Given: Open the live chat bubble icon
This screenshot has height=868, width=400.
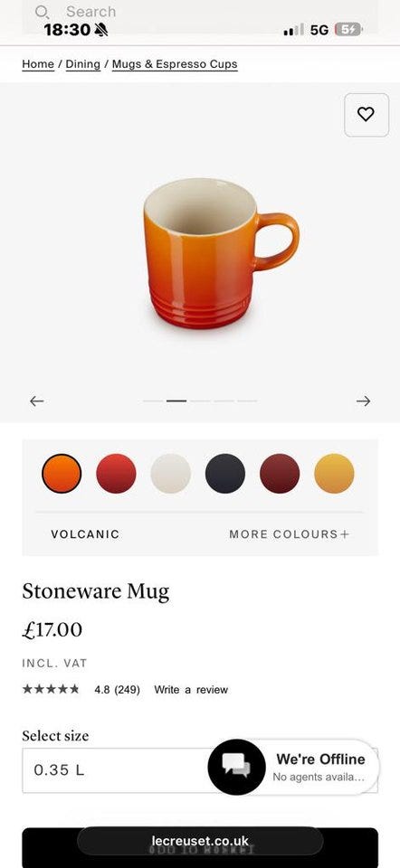Looking at the screenshot, I should [236, 767].
